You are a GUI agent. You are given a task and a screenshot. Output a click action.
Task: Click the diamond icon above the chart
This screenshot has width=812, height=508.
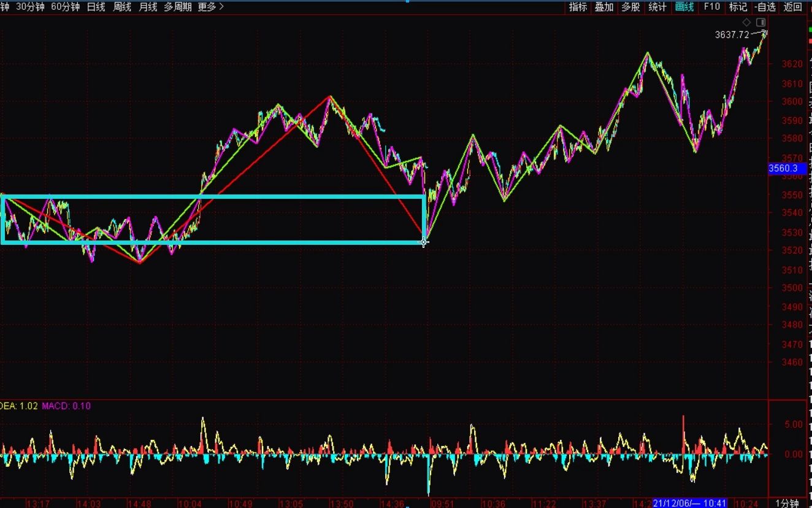click(x=746, y=22)
